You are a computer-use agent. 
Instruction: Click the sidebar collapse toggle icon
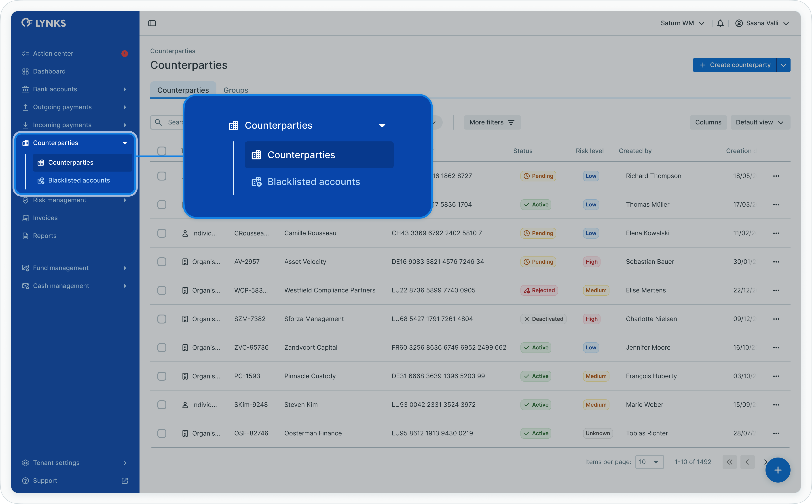pyautogui.click(x=152, y=23)
